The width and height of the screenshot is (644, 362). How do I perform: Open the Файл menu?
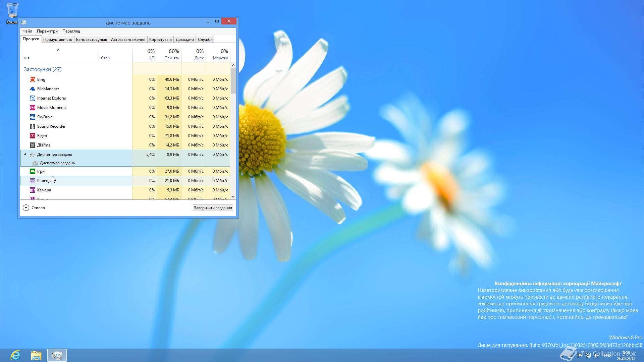[28, 31]
